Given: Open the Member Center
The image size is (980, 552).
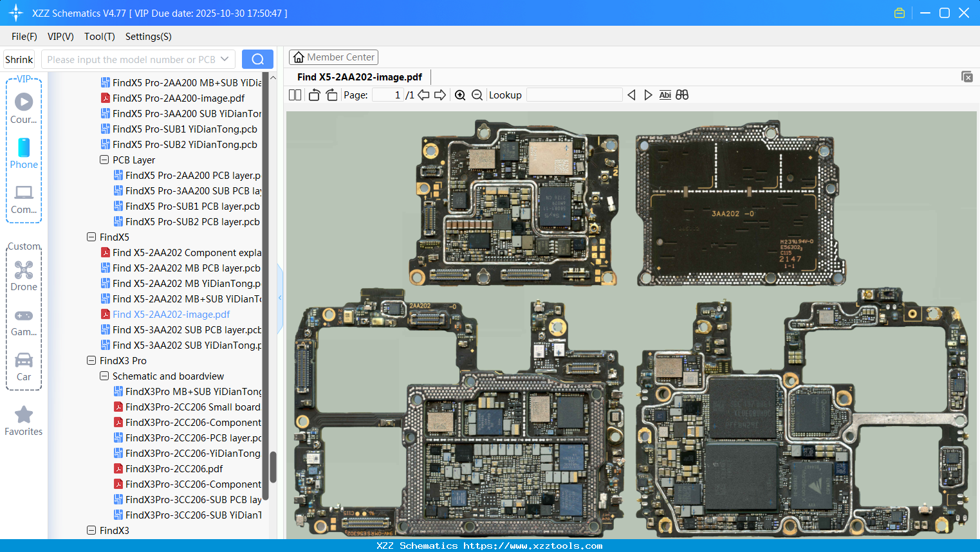Looking at the screenshot, I should coord(333,57).
